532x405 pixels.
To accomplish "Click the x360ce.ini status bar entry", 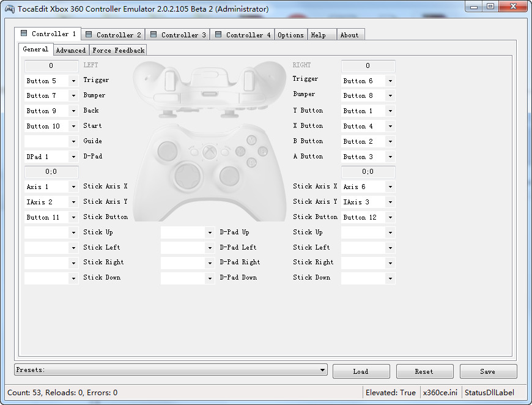I will tap(440, 392).
